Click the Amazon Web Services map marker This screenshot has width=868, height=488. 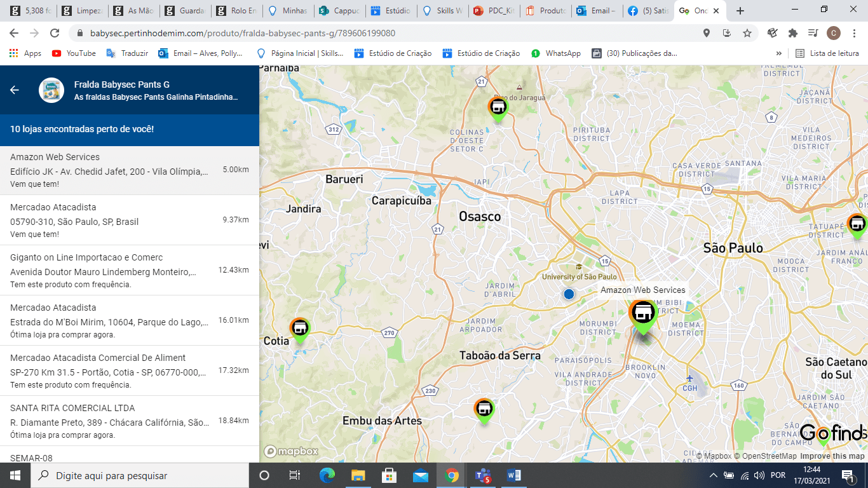click(x=643, y=316)
